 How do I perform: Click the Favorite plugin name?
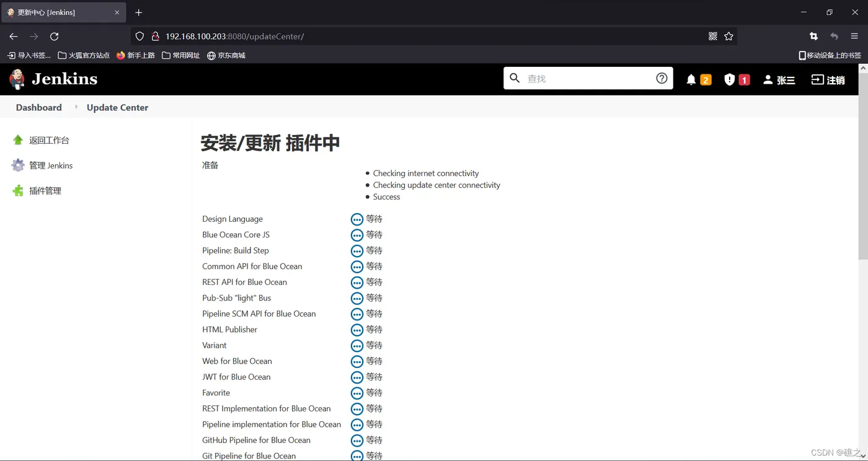(x=216, y=393)
